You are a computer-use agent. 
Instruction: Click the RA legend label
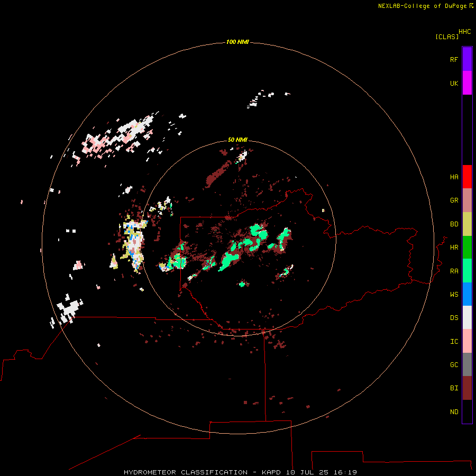454,271
